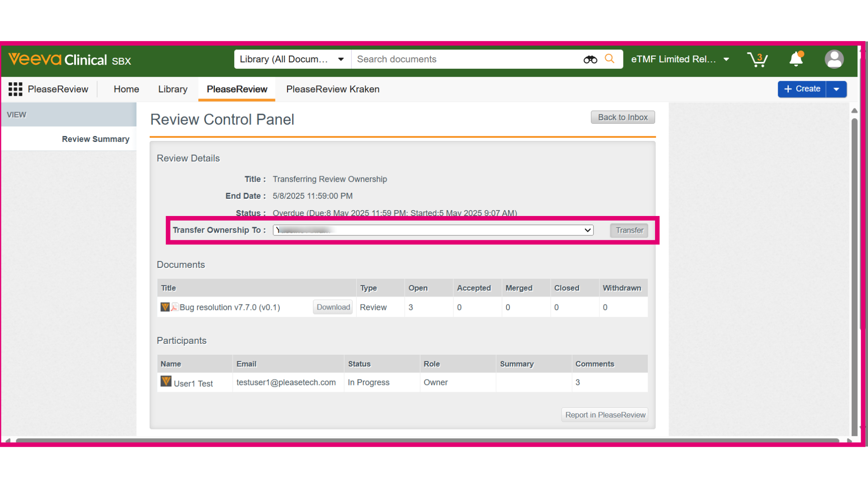868x488 pixels.
Task: Open the eTMF Limited Release vault selector
Action: pyautogui.click(x=680, y=59)
